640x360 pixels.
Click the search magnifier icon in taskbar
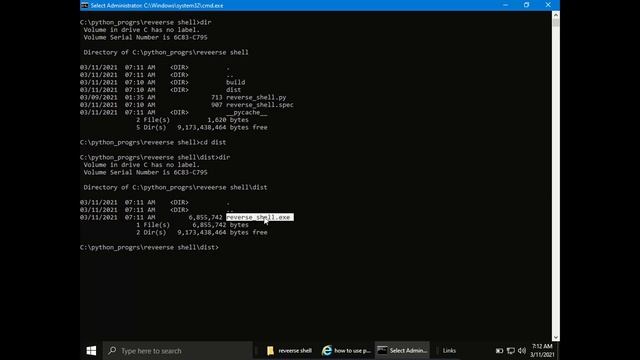click(x=112, y=351)
